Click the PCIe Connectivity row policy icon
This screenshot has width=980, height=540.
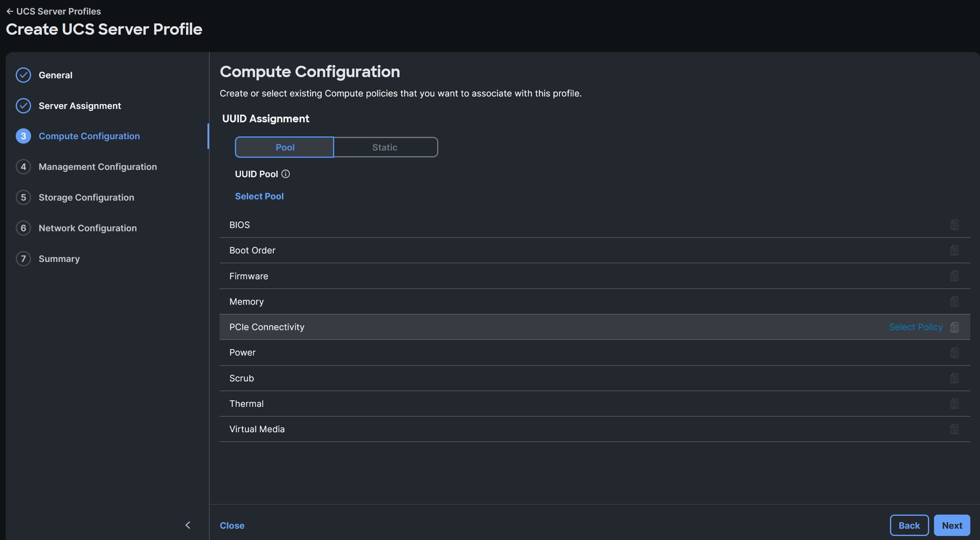tap(954, 327)
